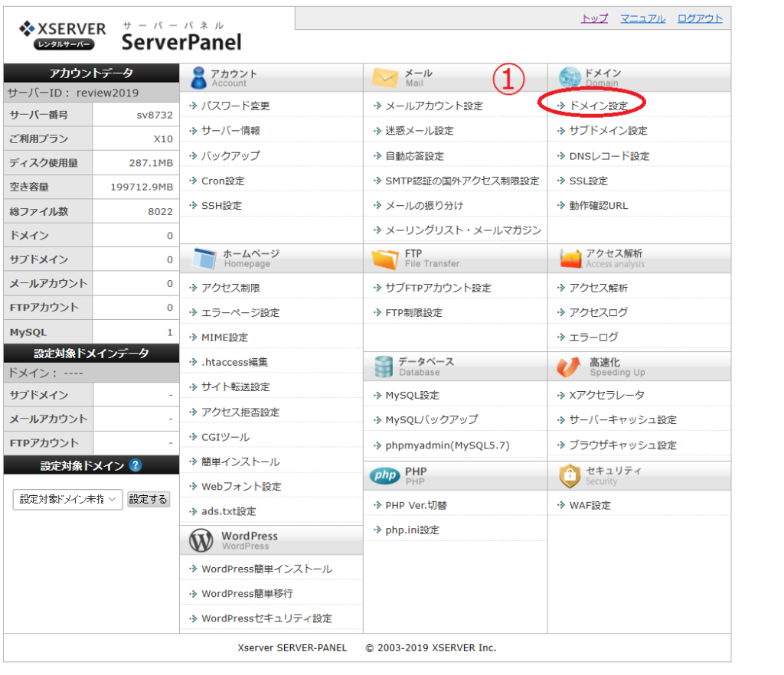
Task: Open php.ini設定
Action: [412, 530]
